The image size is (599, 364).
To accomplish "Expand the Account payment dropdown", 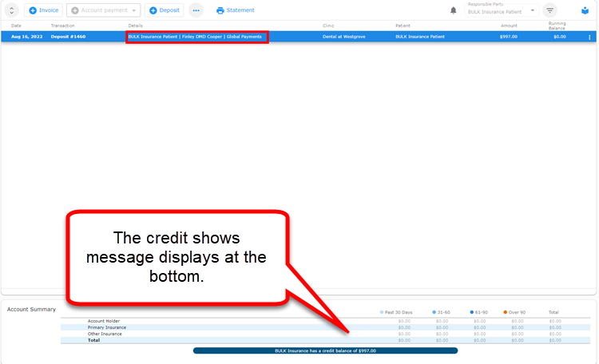I will point(104,10).
